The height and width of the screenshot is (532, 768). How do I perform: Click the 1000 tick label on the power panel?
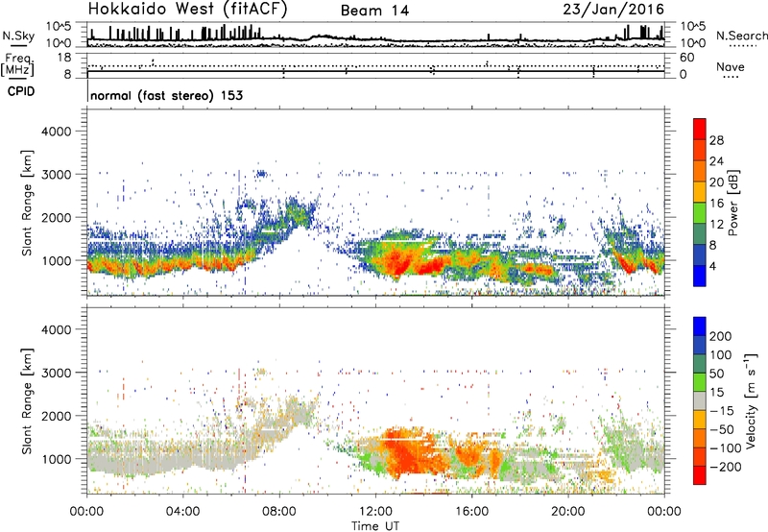pos(57,260)
